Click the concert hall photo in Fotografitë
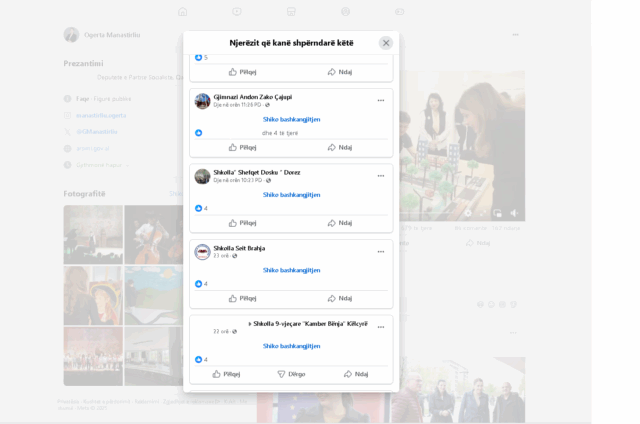Viewport: 640px width, 424px height. [x=93, y=235]
